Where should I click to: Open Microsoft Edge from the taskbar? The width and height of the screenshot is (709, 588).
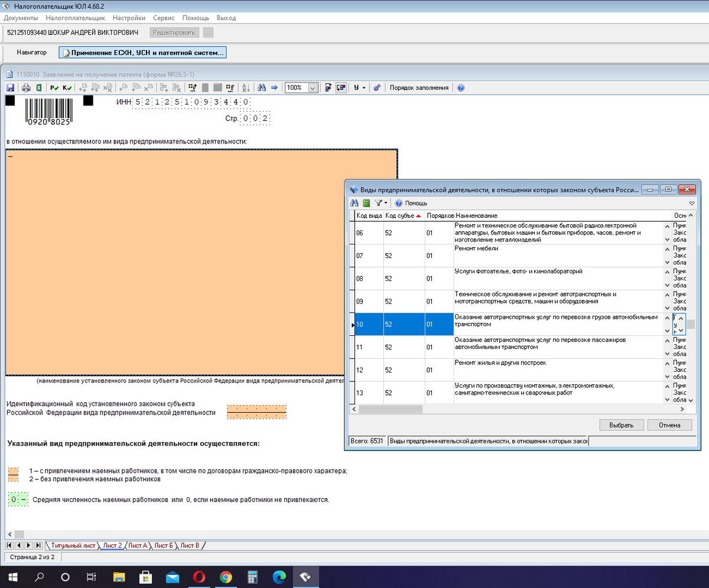tap(279, 577)
